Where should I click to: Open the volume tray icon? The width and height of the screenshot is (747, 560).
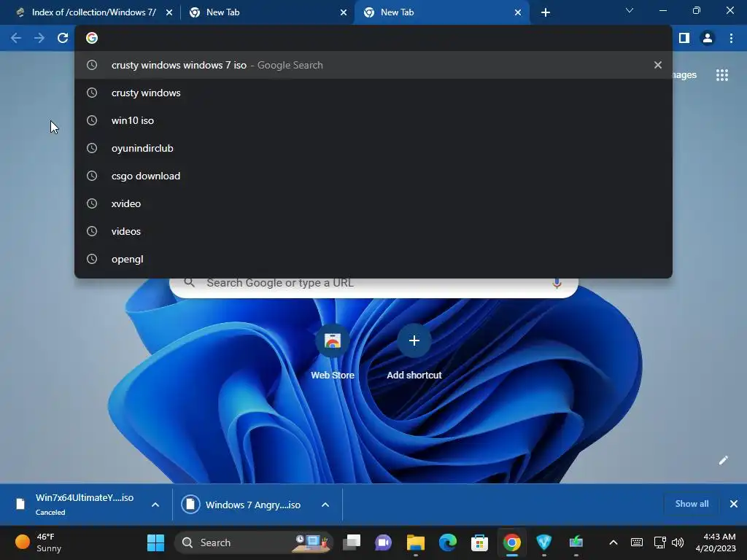click(678, 542)
